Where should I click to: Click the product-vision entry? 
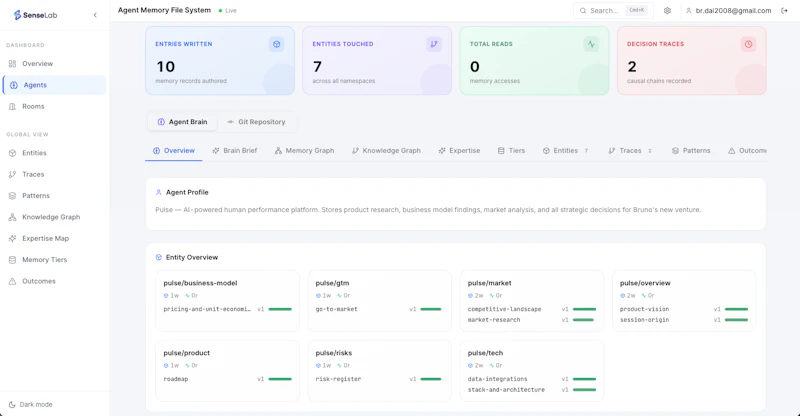[644, 309]
